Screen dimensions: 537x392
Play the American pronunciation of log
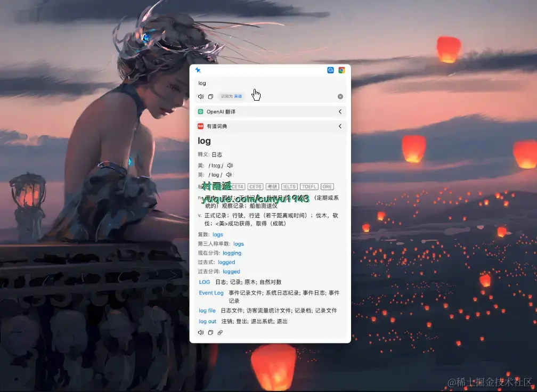click(230, 166)
